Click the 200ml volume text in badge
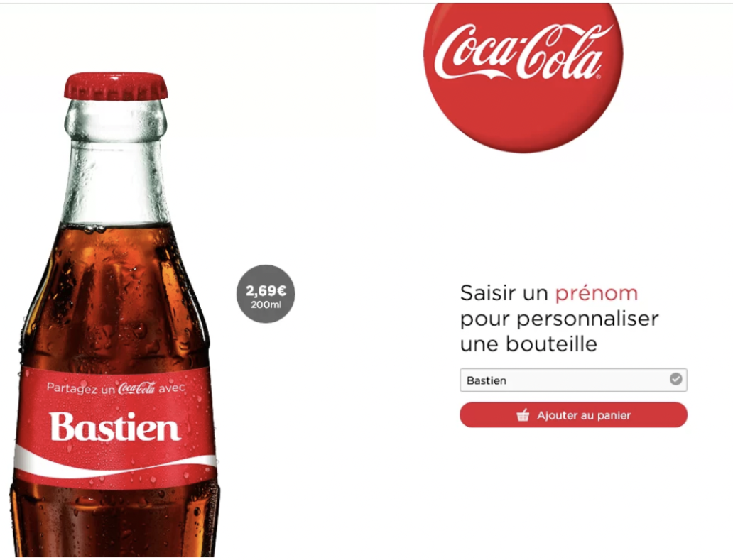This screenshot has height=560, width=733. click(x=266, y=305)
